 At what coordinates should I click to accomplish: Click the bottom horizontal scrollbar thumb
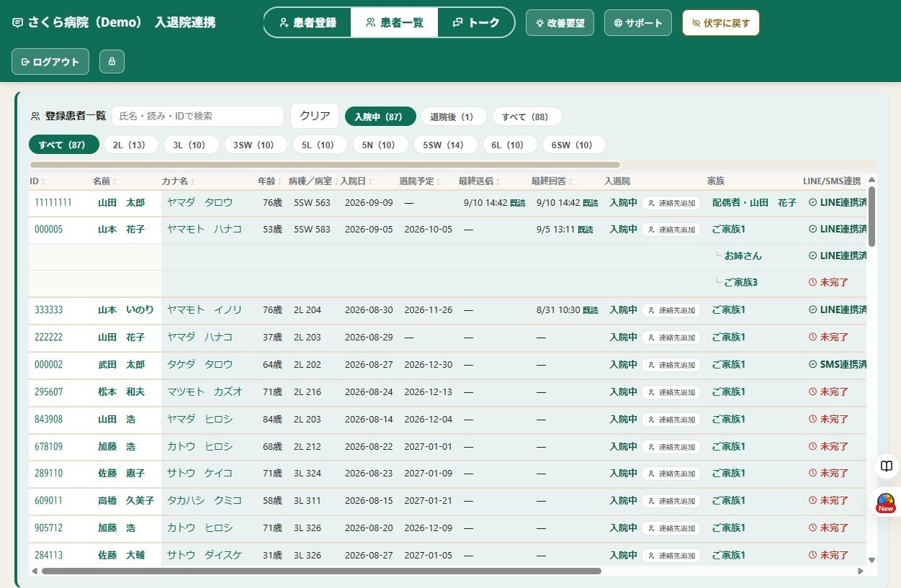click(x=321, y=571)
